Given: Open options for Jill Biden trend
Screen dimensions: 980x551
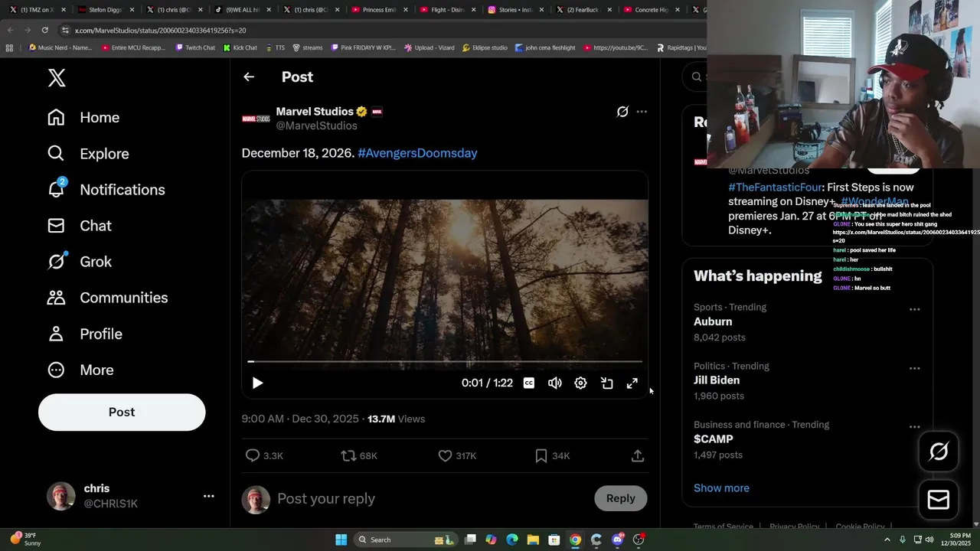Looking at the screenshot, I should click(x=914, y=368).
